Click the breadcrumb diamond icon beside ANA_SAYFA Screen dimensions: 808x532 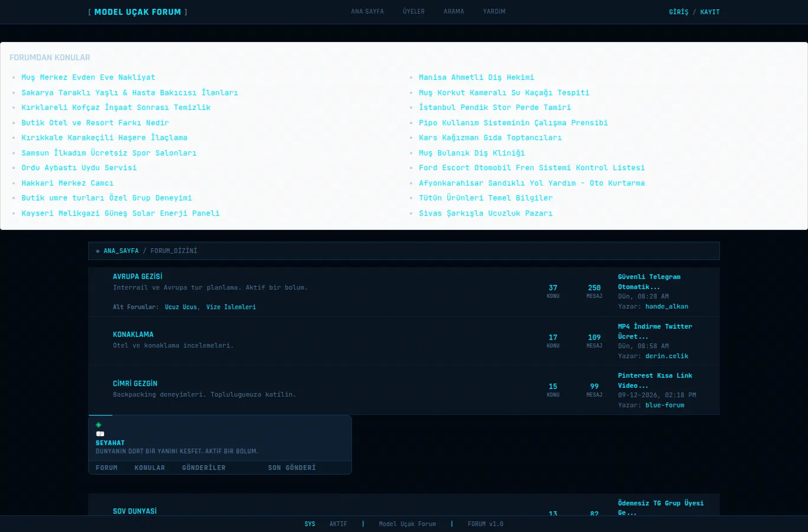(98, 251)
